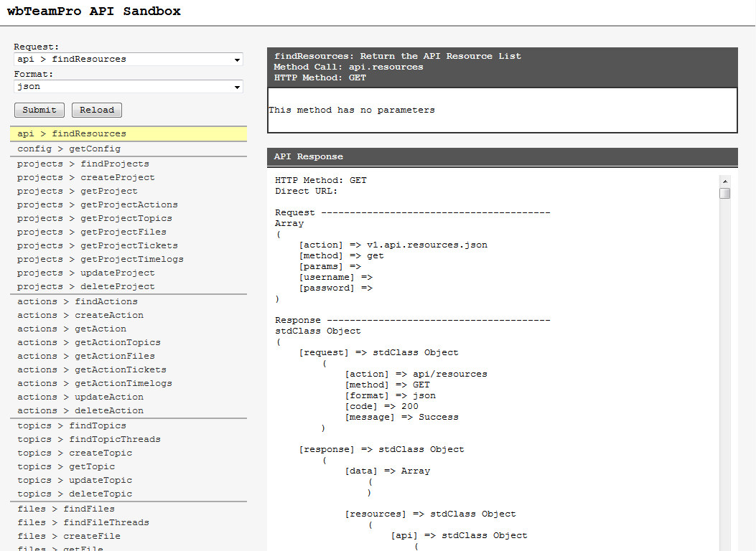Select files > createFile entry
This screenshot has height=551, width=756.
pyautogui.click(x=69, y=537)
